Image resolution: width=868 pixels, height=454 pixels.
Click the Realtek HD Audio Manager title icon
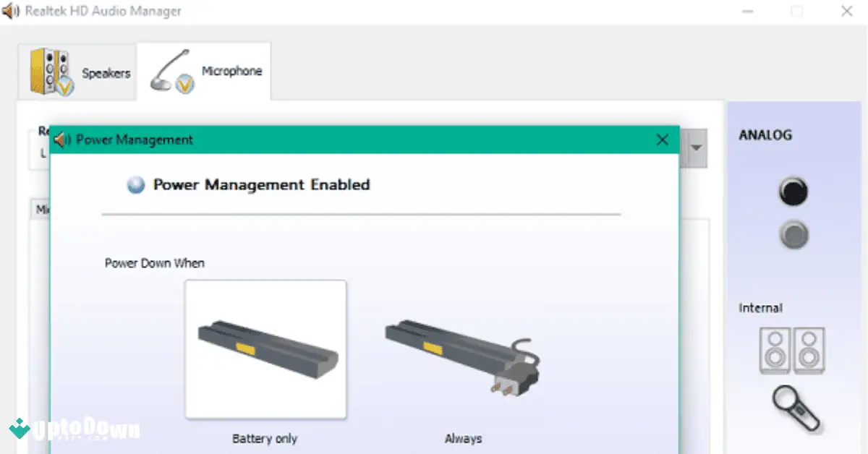tap(12, 12)
